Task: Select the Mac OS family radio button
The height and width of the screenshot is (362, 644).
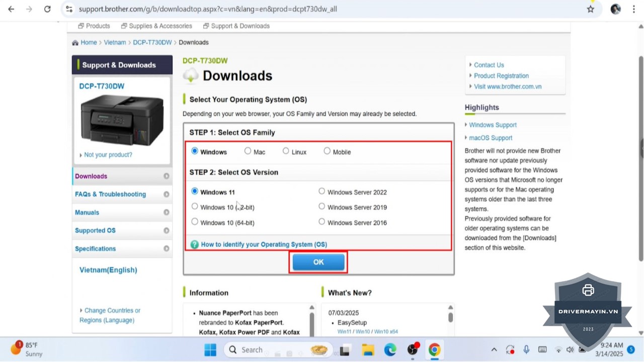Action: pyautogui.click(x=248, y=151)
